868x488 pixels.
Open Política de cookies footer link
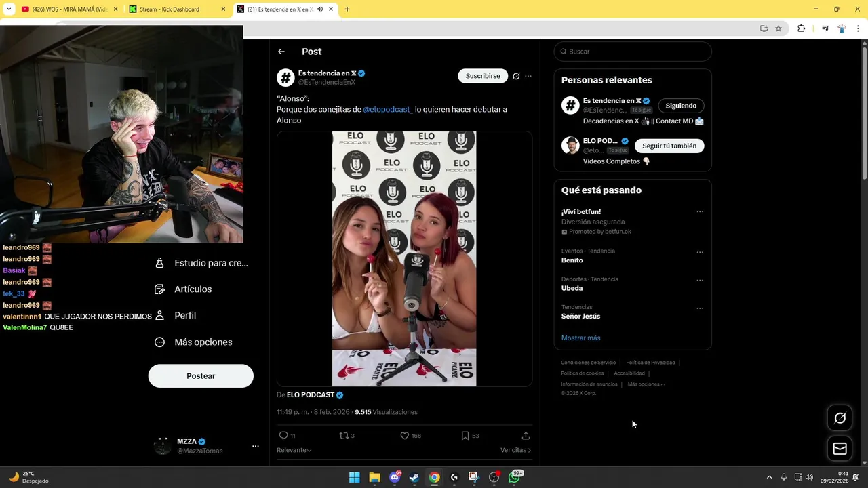tap(582, 373)
